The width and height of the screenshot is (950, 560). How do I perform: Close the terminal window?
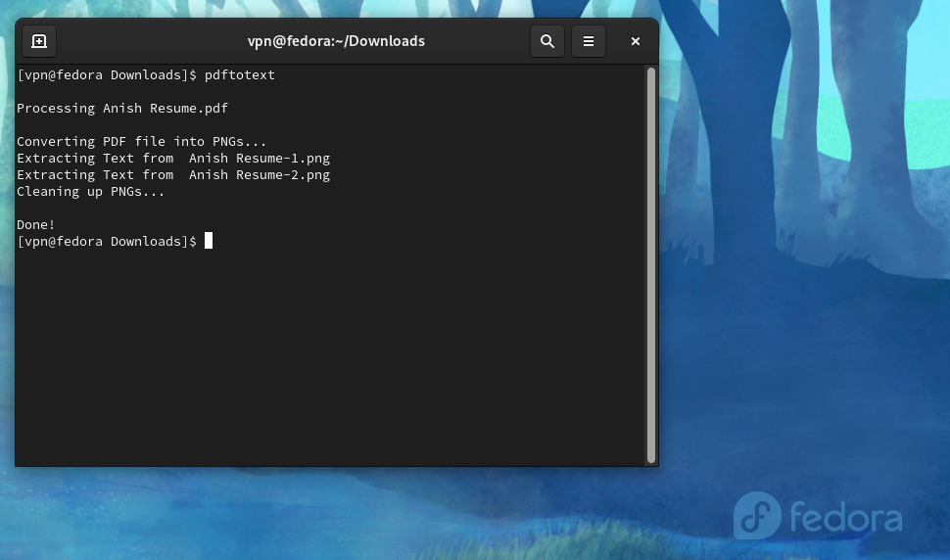pyautogui.click(x=636, y=41)
